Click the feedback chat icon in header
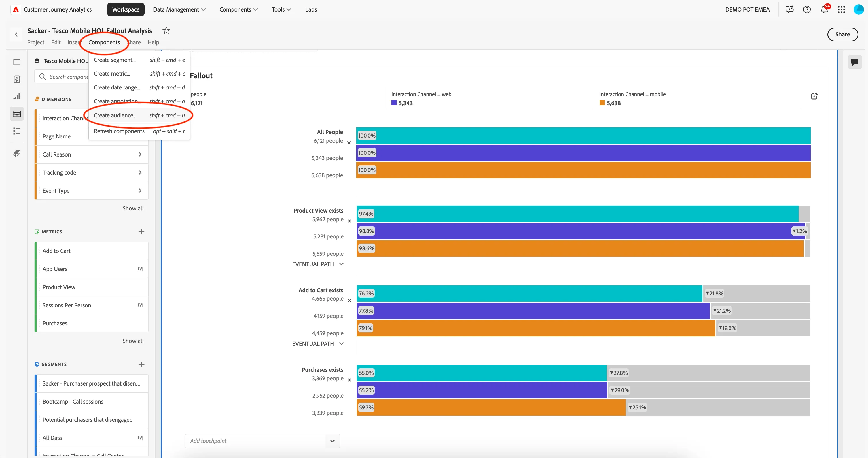Viewport: 868px width, 458px height. point(789,9)
